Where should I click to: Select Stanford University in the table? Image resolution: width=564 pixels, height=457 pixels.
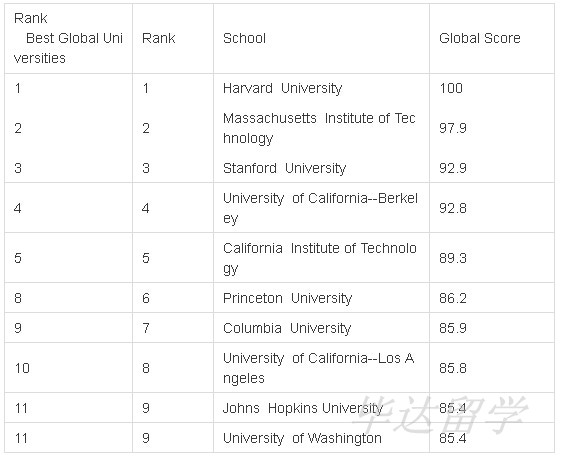284,168
